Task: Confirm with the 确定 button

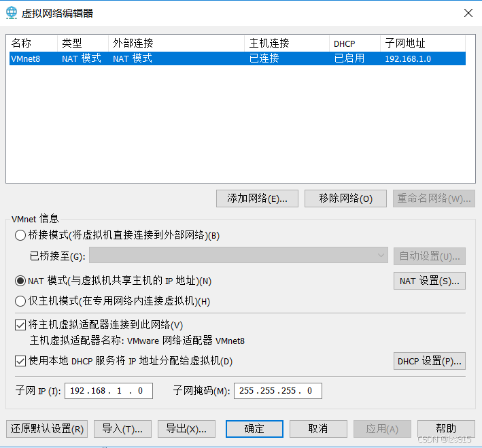Action: tap(254, 429)
